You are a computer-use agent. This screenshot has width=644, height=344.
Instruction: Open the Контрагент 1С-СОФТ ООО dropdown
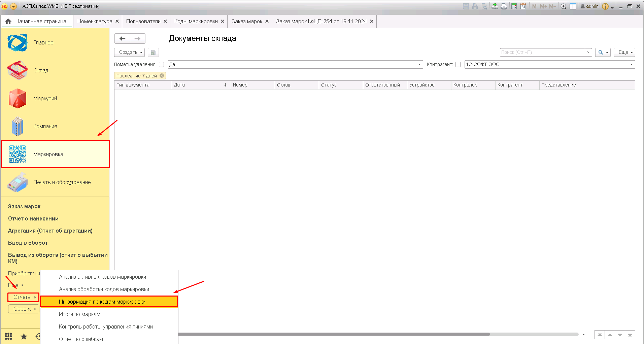coord(631,64)
